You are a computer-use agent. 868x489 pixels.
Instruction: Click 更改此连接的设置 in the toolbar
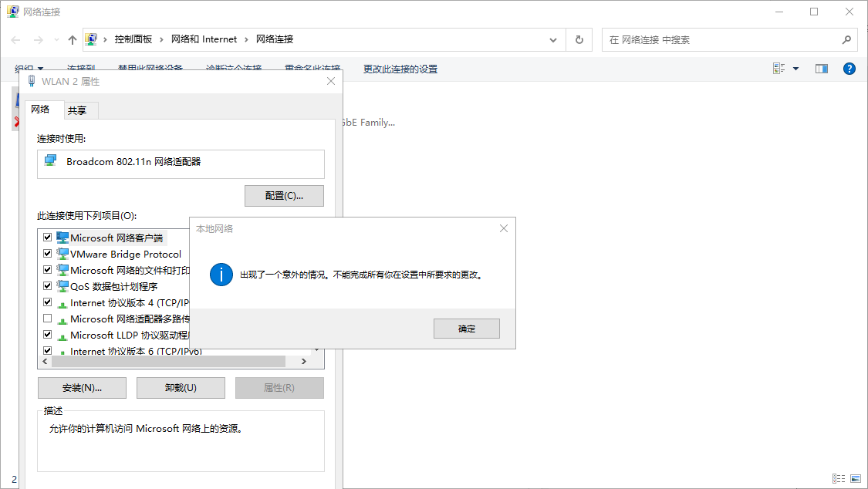click(x=400, y=69)
